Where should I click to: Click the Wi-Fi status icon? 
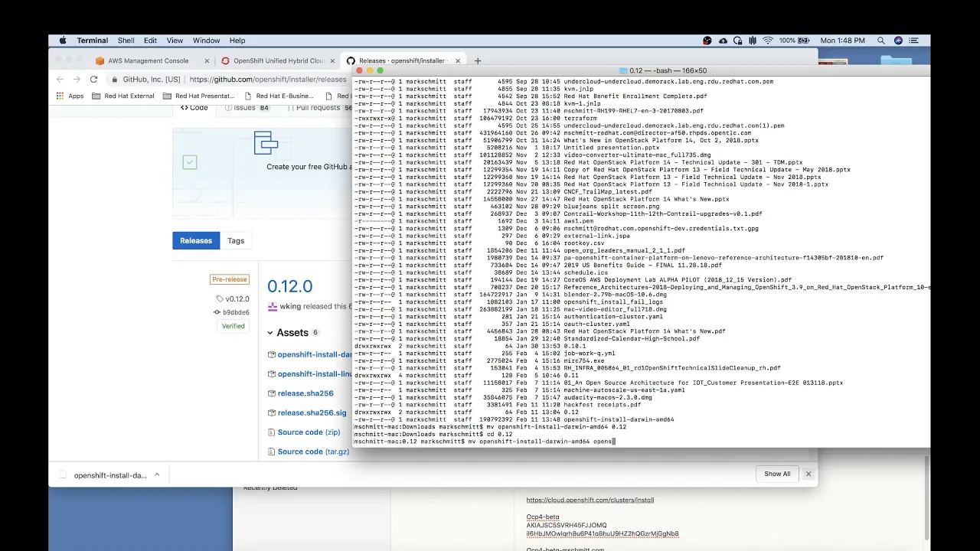coord(768,41)
